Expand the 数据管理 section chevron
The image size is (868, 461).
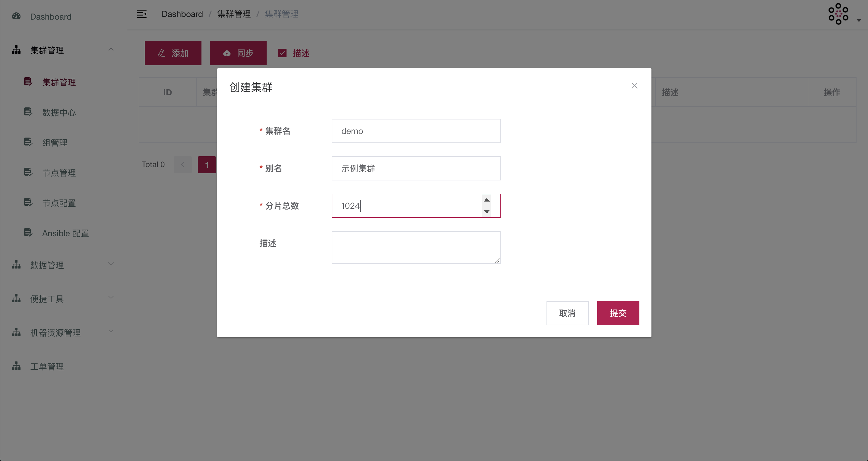[111, 263]
